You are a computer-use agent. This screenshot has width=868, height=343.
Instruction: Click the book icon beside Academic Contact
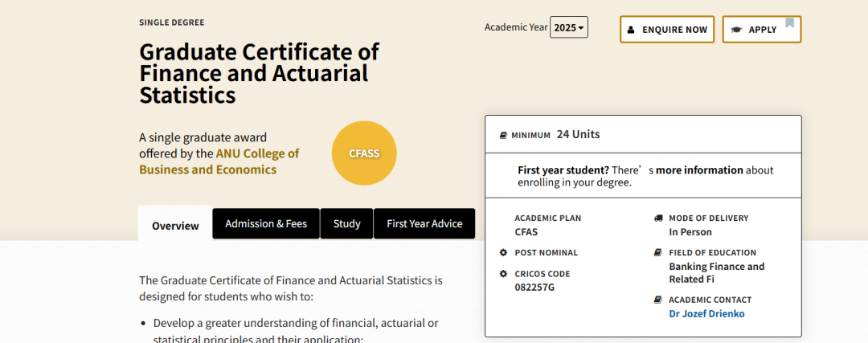click(658, 300)
